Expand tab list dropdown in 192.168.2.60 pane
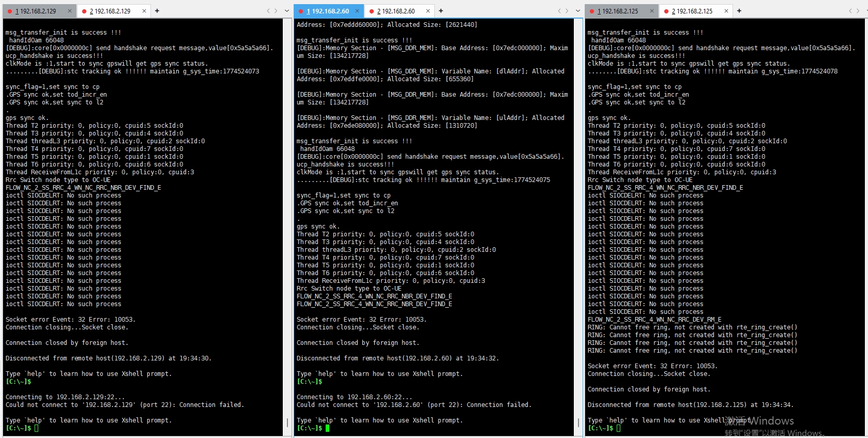 tap(577, 11)
